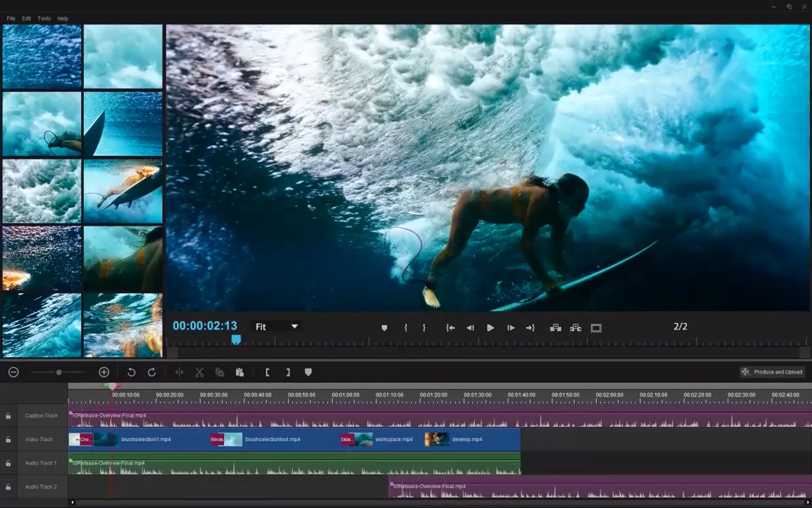The height and width of the screenshot is (508, 812).
Task: Select the develop.mp4 clip on Video Track
Action: 466,440
